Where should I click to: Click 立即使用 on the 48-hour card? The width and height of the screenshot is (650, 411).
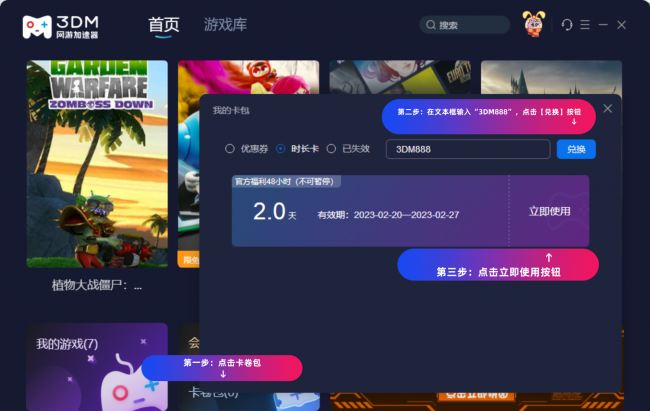coord(549,211)
